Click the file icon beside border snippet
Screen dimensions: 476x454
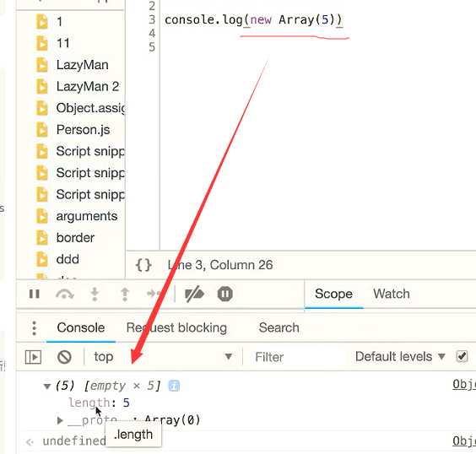click(42, 238)
